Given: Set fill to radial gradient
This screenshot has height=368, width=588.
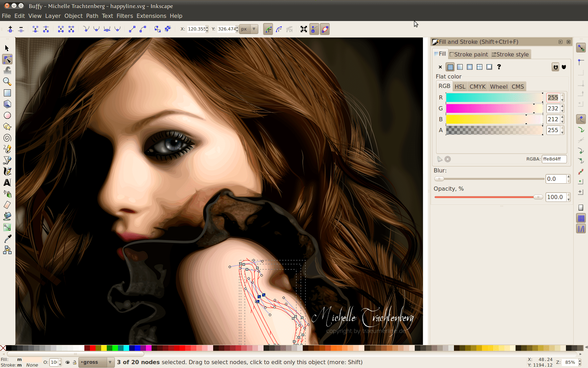Looking at the screenshot, I should [470, 67].
